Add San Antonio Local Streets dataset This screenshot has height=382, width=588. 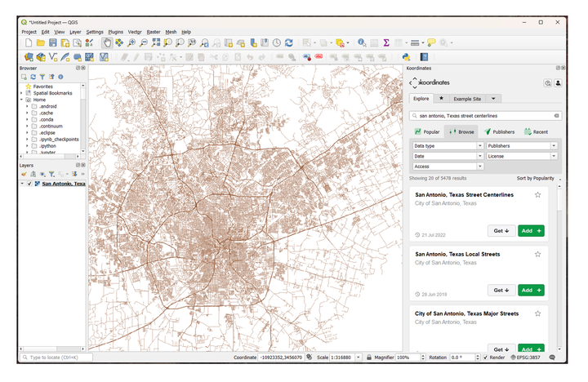(531, 290)
